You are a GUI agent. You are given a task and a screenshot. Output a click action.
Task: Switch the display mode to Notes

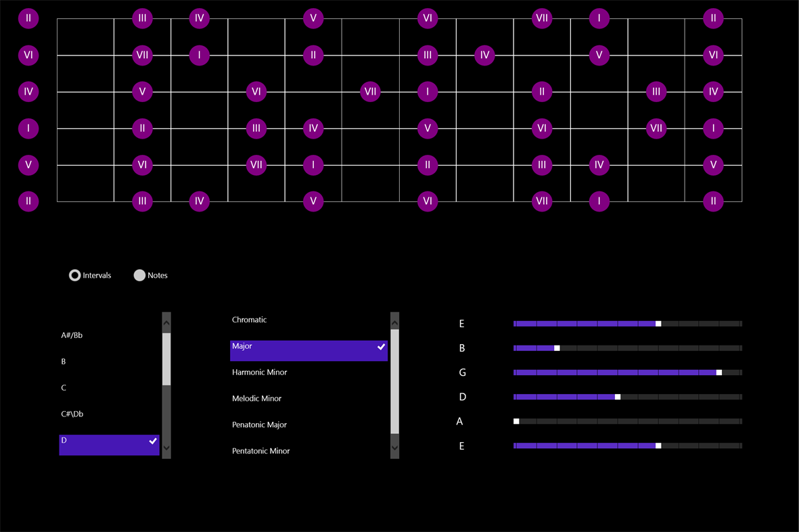pos(140,275)
